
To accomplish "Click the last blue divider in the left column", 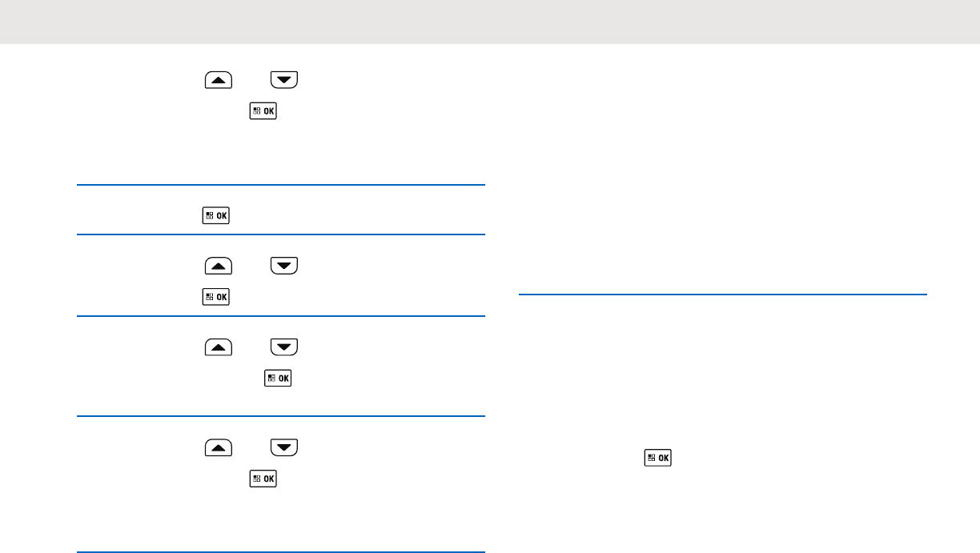I will [281, 551].
